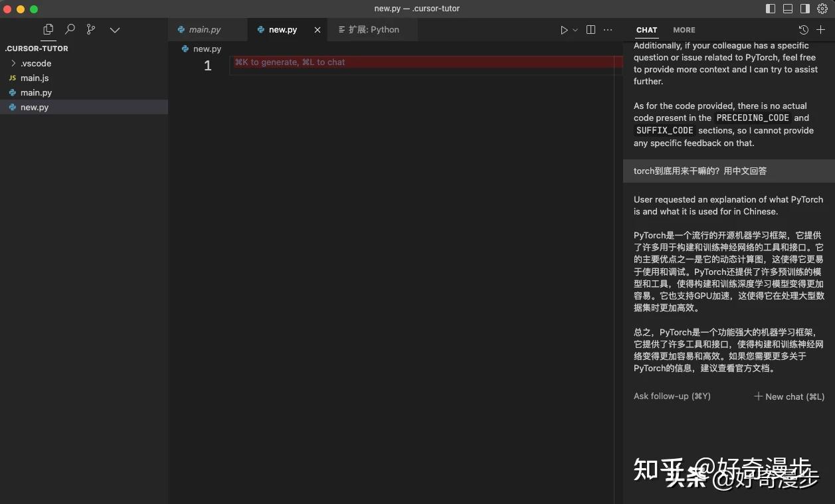Toggle the bottom panel layout
The image size is (835, 504).
pyautogui.click(x=788, y=9)
